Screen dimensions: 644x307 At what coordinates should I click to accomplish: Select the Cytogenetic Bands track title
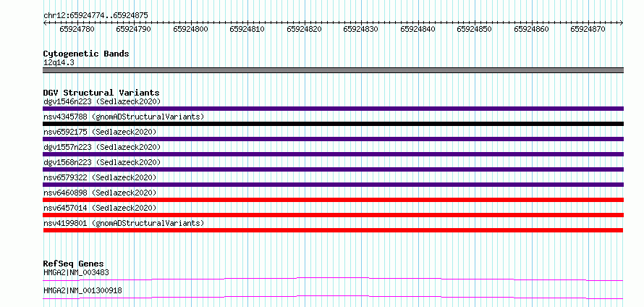[x=86, y=54]
